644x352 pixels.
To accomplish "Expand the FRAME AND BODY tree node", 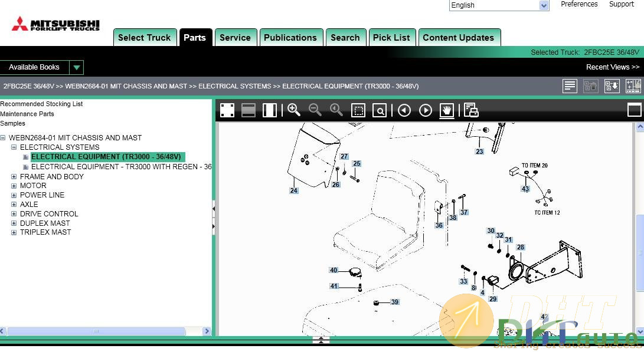I will (14, 176).
